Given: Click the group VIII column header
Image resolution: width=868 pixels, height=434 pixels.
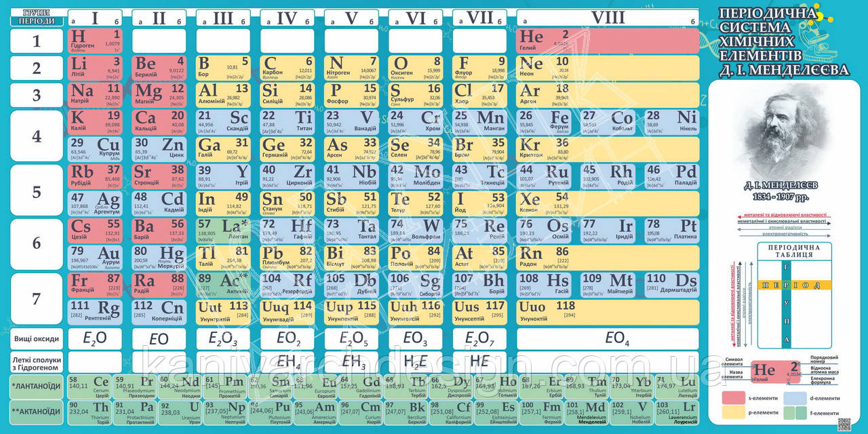Looking at the screenshot, I should pos(607,18).
